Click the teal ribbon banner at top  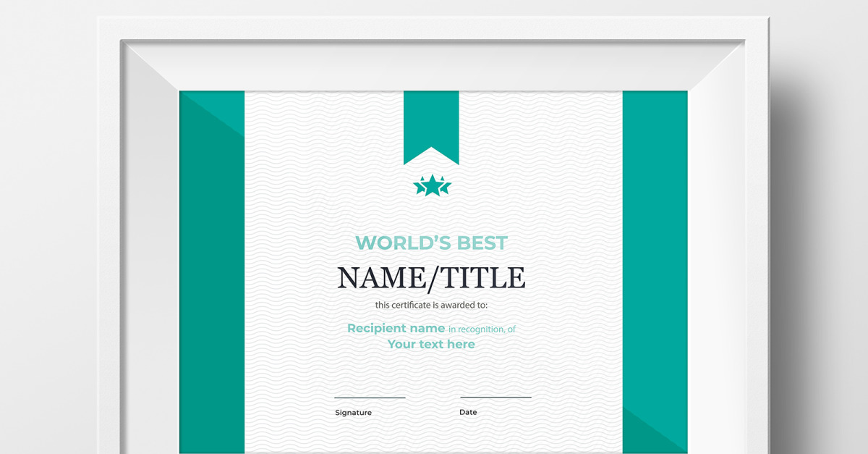coord(431,127)
